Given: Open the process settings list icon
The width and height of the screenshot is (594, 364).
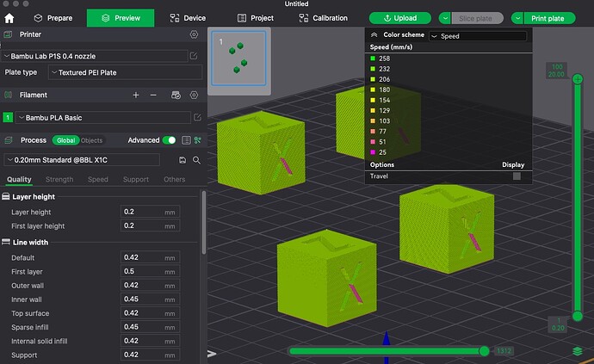Looking at the screenshot, I should pos(186,140).
